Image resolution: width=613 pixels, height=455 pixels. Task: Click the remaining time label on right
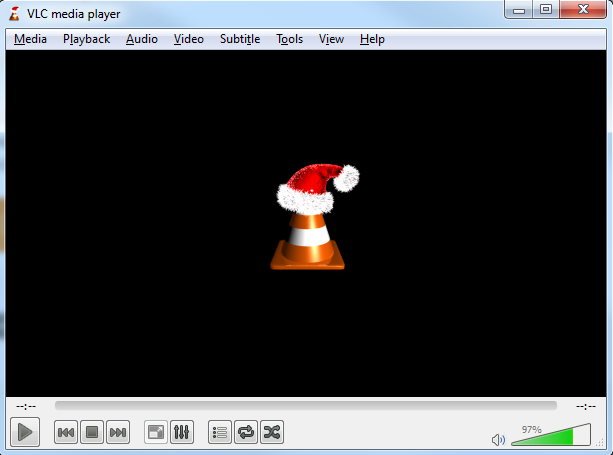586,406
